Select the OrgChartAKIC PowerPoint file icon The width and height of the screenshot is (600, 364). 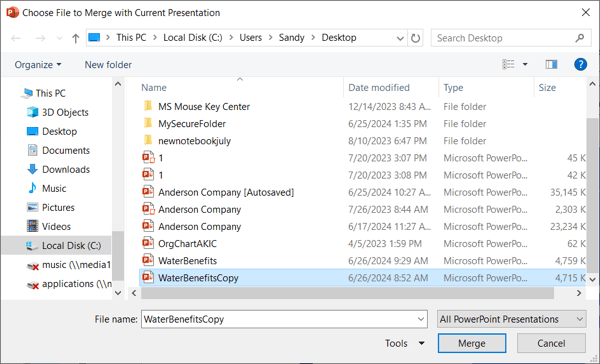click(x=148, y=243)
